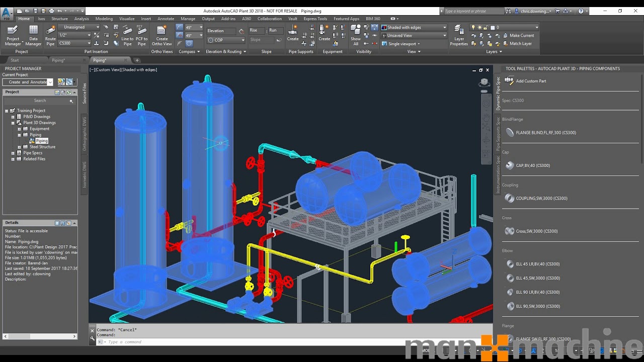Open the Unassigned line number dropdown
The image size is (644, 362).
[78, 27]
